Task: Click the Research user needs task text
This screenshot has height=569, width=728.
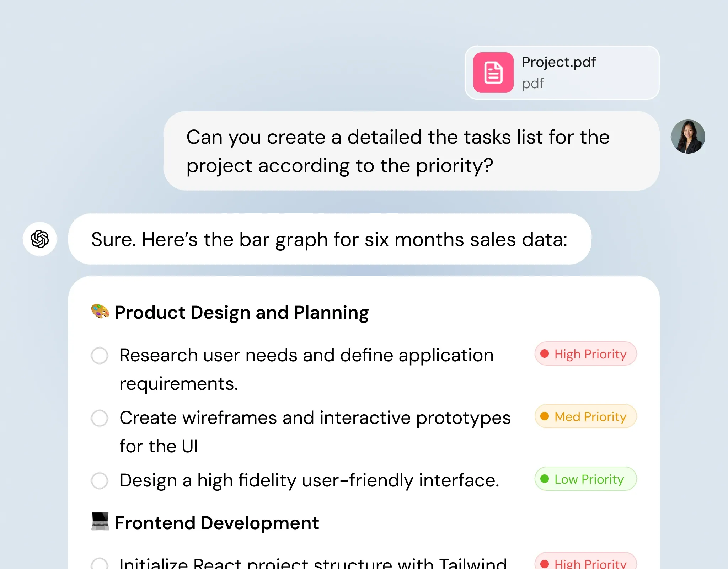Action: (x=306, y=356)
